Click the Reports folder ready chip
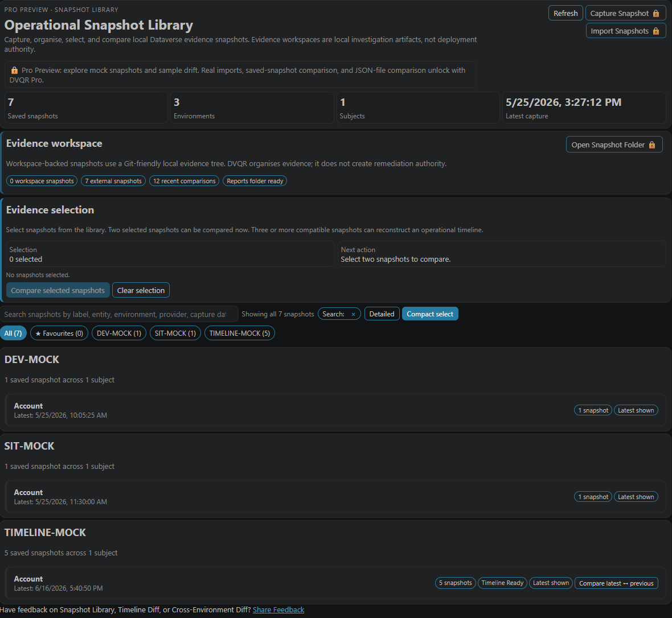The width and height of the screenshot is (672, 618). (x=255, y=181)
